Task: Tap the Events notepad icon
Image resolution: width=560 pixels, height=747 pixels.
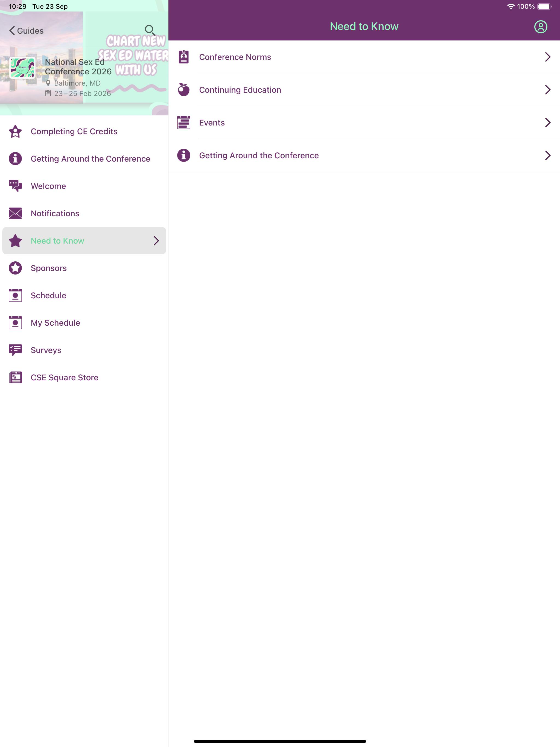Action: [184, 122]
